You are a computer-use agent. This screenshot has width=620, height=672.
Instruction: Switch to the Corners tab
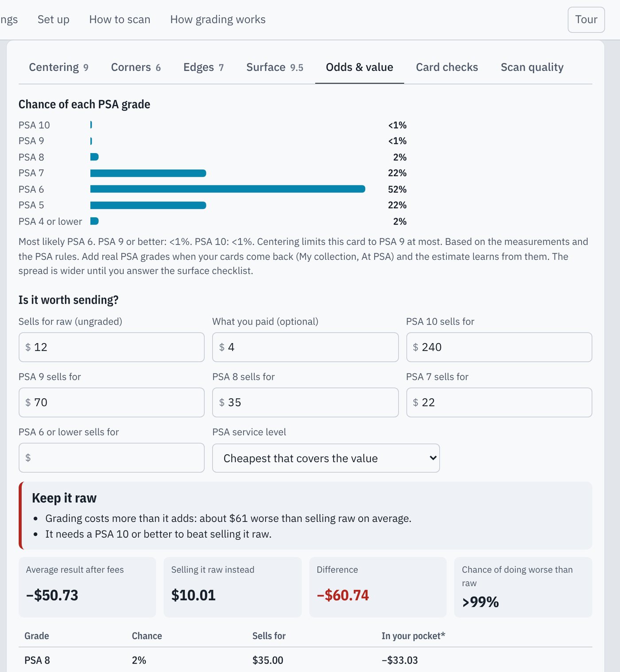click(136, 67)
